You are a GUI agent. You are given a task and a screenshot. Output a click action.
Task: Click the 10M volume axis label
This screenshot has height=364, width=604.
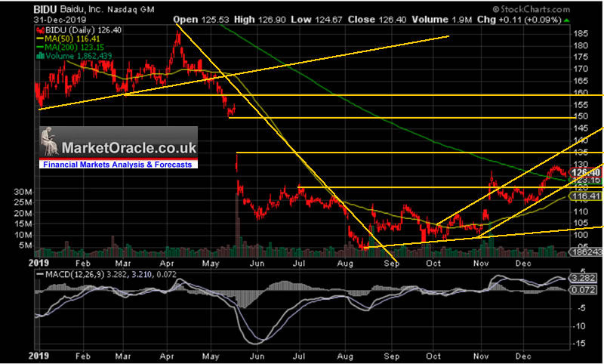click(x=24, y=236)
